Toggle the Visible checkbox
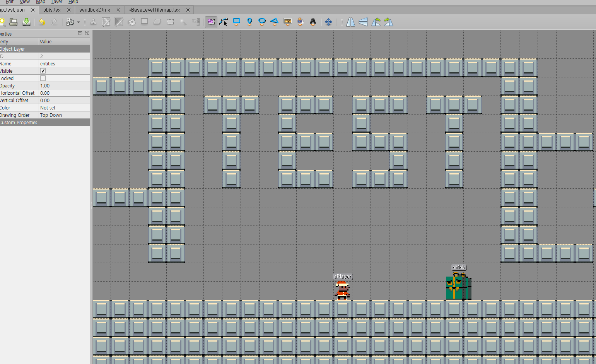 pyautogui.click(x=43, y=71)
